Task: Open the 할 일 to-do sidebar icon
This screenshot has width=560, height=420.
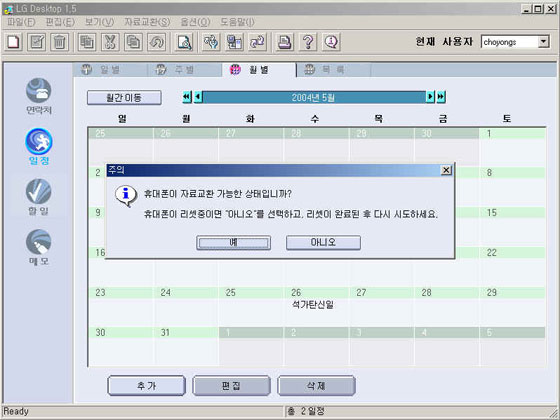Action: 39,197
